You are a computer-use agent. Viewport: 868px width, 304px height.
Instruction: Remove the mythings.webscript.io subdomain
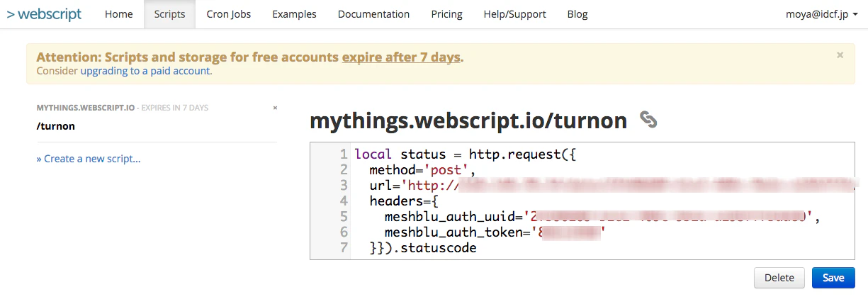pos(275,108)
